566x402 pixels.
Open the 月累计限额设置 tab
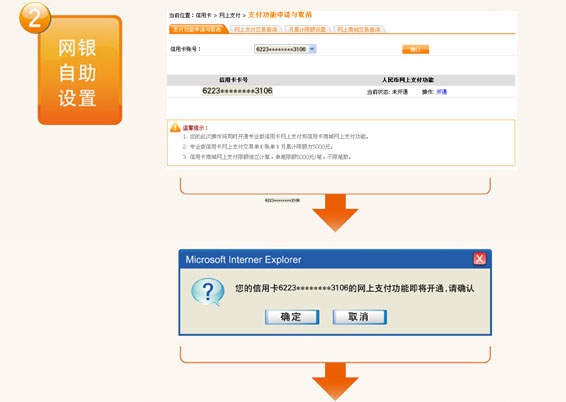click(307, 29)
